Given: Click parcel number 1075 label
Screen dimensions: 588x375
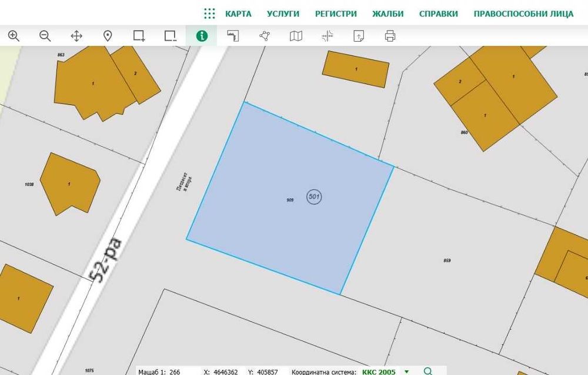Looking at the screenshot, I should 89,370.
